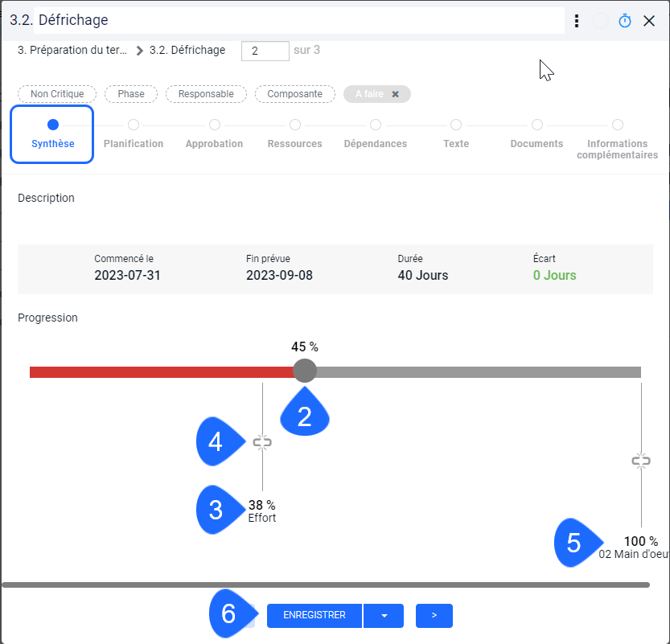
Task: Open the Enregistrer dropdown arrow
Action: (384, 615)
